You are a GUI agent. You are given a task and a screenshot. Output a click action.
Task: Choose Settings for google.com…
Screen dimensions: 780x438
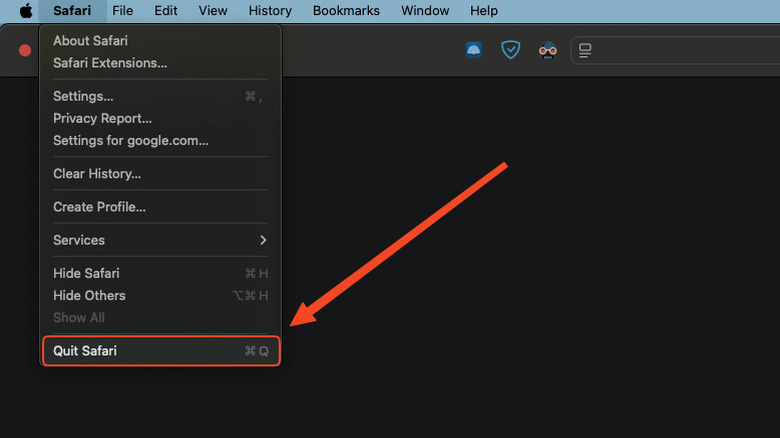tap(160, 140)
